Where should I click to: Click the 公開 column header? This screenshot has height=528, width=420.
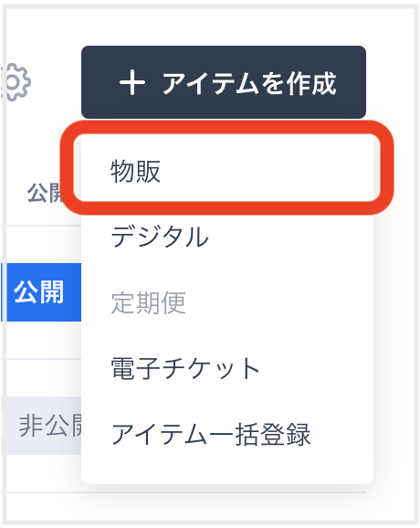coord(46,193)
